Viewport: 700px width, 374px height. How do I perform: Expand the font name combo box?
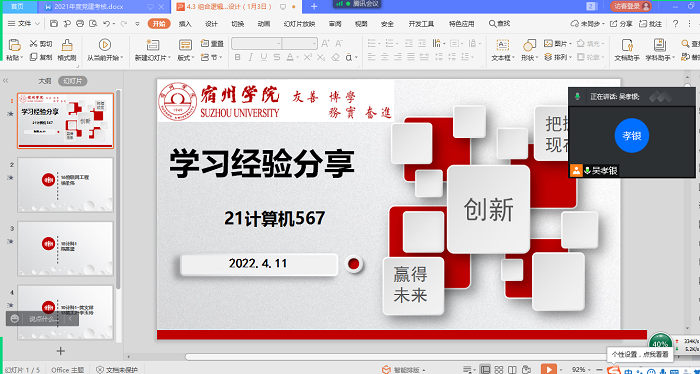(x=279, y=43)
